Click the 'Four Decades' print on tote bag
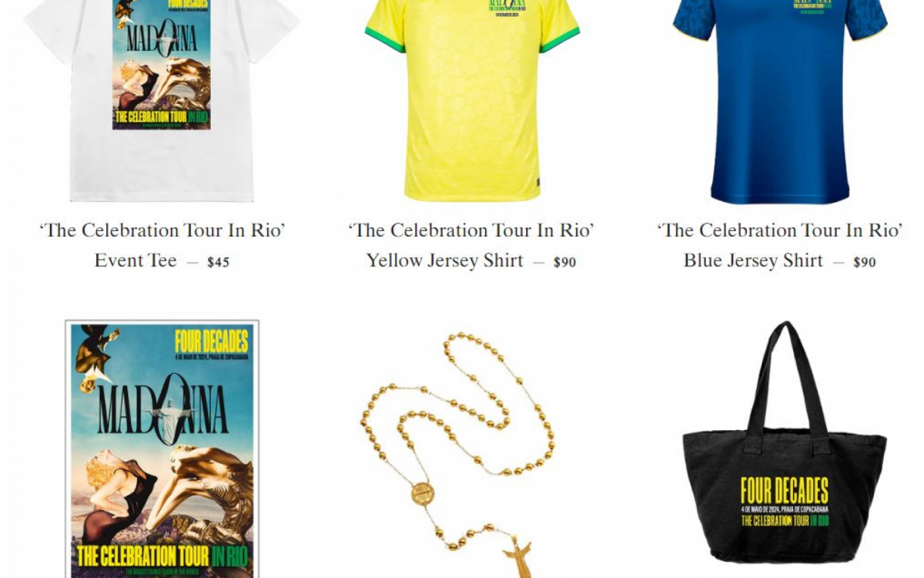The height and width of the screenshot is (578, 924). (785, 491)
